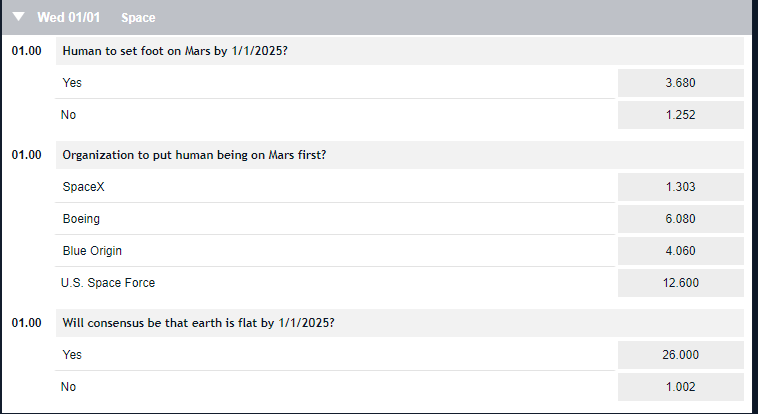
Task: Collapse the Wed 01/01 Space section triangle
Action: 18,17
